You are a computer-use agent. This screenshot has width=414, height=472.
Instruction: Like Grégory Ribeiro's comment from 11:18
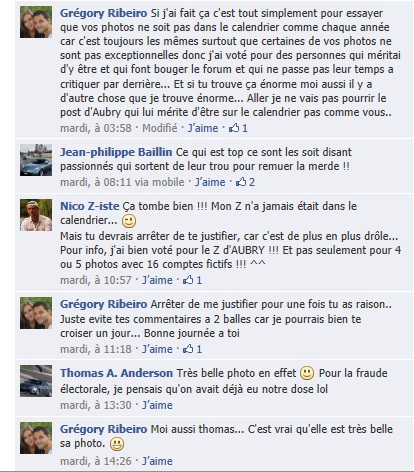157,349
